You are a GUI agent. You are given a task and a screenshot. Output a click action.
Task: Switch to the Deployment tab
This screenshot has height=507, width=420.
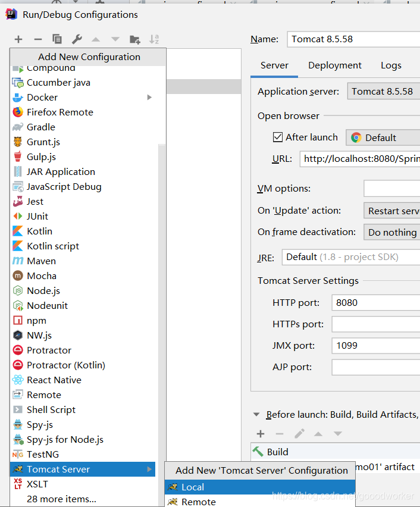tap(335, 65)
